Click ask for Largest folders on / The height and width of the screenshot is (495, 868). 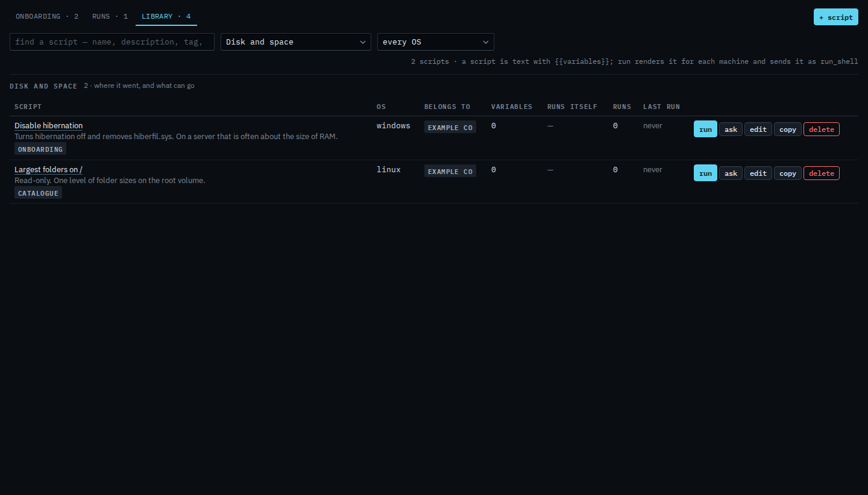point(731,173)
